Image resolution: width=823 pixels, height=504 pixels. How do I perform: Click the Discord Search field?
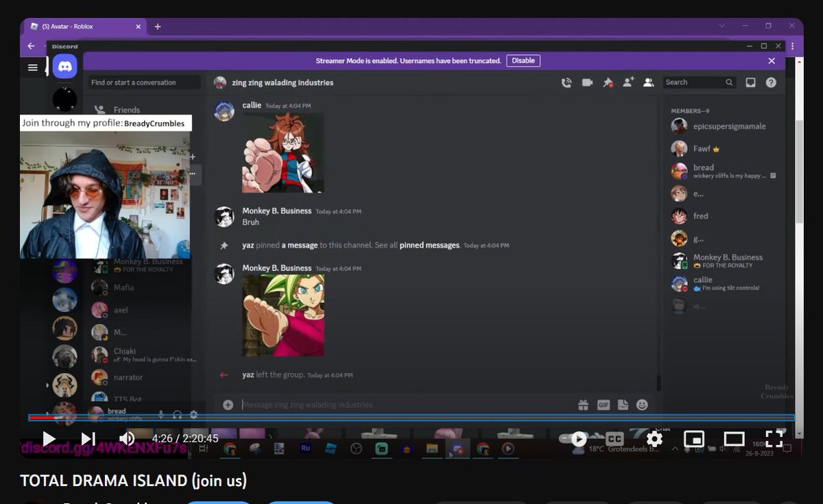(x=700, y=82)
